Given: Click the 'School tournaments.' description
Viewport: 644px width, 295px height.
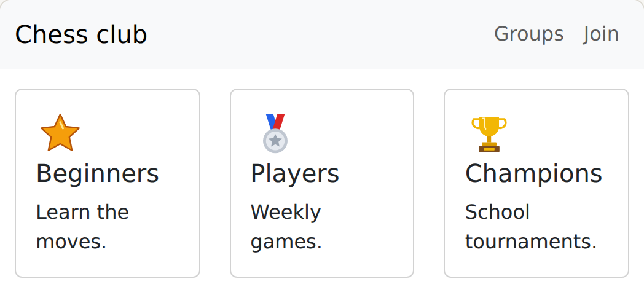Looking at the screenshot, I should (x=531, y=227).
